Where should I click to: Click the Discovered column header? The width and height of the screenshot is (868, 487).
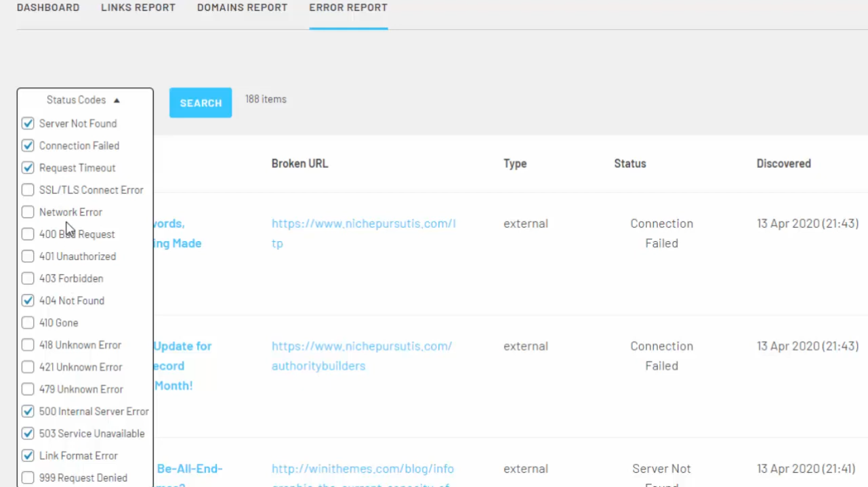pyautogui.click(x=783, y=163)
